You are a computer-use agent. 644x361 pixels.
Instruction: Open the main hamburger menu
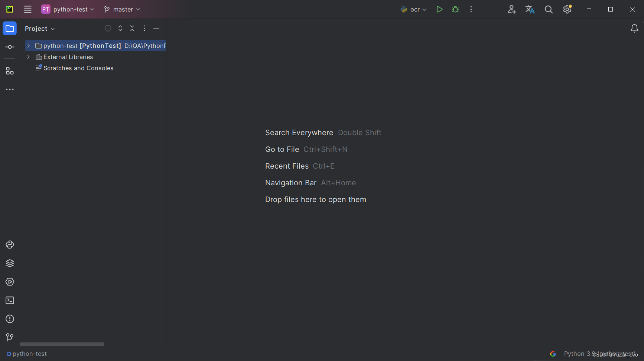pos(28,9)
